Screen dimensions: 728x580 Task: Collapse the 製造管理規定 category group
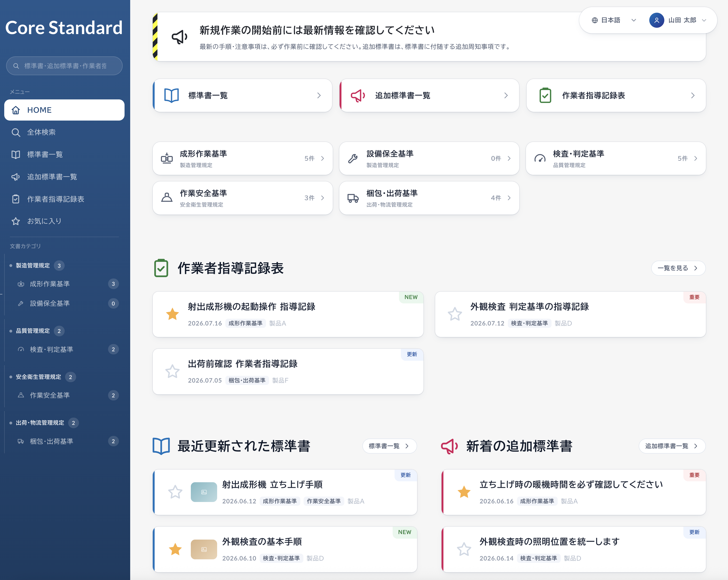pyautogui.click(x=33, y=266)
